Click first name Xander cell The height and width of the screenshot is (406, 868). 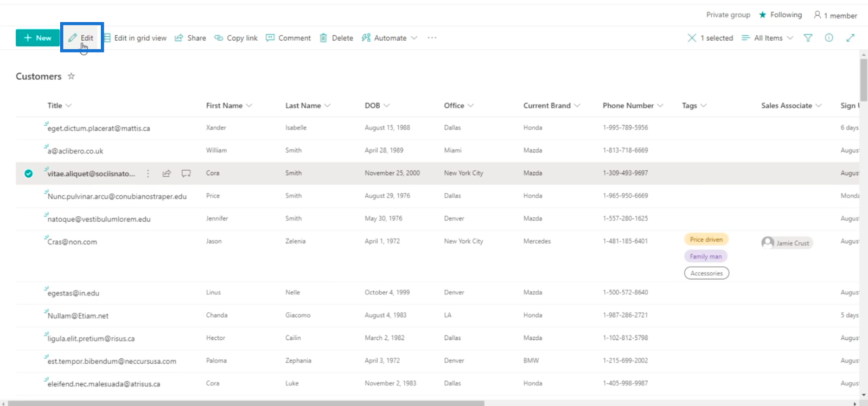pyautogui.click(x=216, y=128)
